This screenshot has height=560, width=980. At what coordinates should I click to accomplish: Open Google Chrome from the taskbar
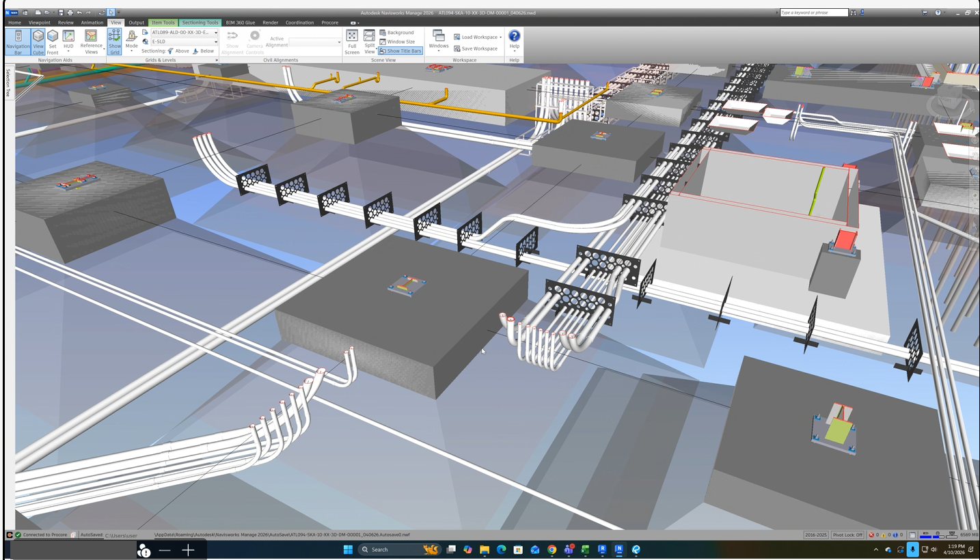click(552, 549)
